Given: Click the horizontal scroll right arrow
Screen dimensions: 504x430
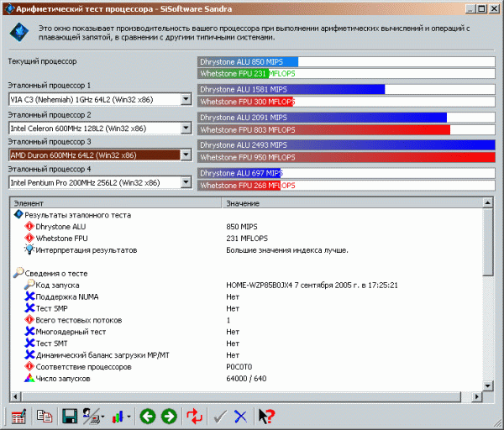Looking at the screenshot, I should pyautogui.click(x=477, y=397).
